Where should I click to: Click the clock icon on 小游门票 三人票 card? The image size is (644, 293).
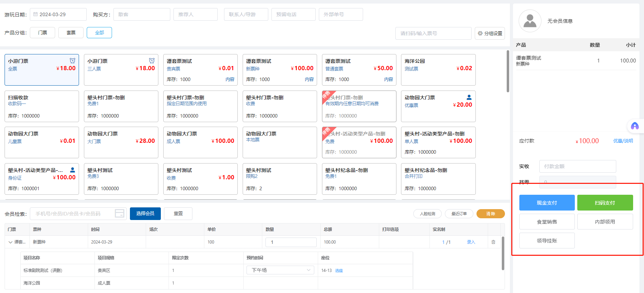pyautogui.click(x=152, y=61)
